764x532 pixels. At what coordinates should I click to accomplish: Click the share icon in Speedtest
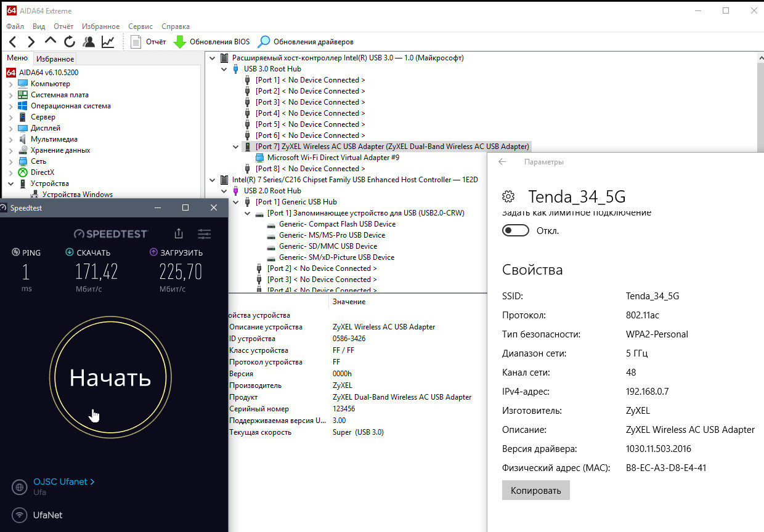point(179,233)
